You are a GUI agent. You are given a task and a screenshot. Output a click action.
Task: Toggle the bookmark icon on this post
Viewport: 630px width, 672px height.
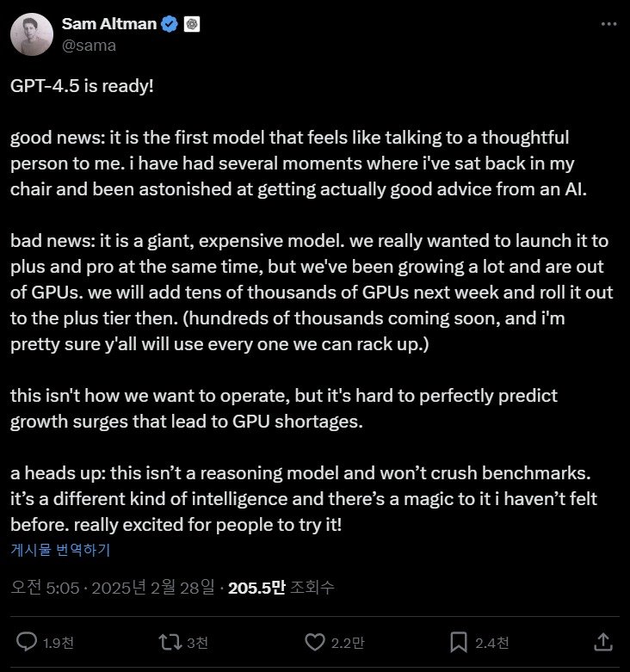(x=460, y=642)
